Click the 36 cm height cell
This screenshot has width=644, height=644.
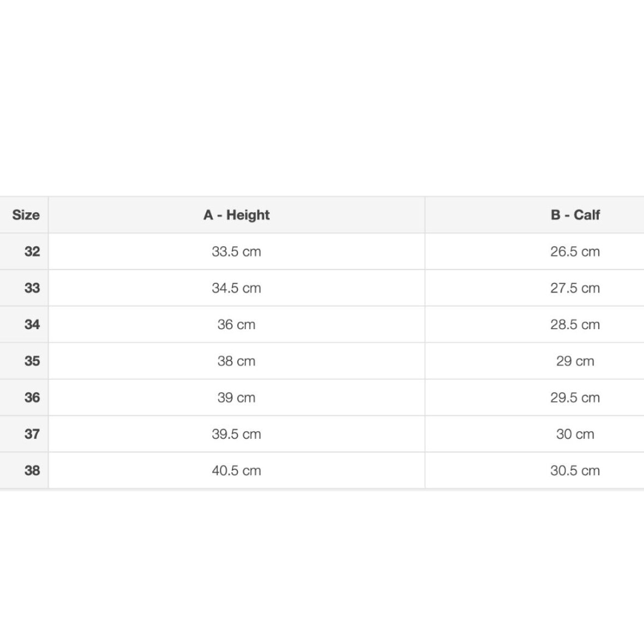pos(236,325)
